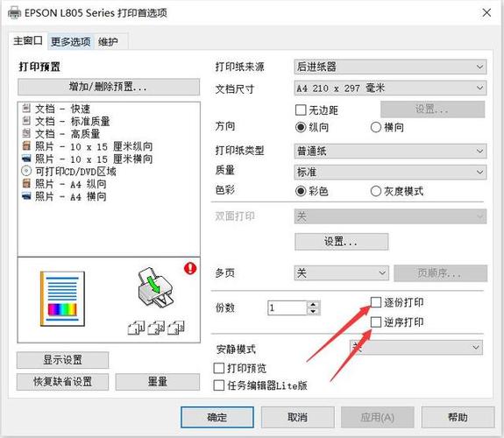Click the photo icon of 照片 - A4 纵向

click(x=26, y=183)
